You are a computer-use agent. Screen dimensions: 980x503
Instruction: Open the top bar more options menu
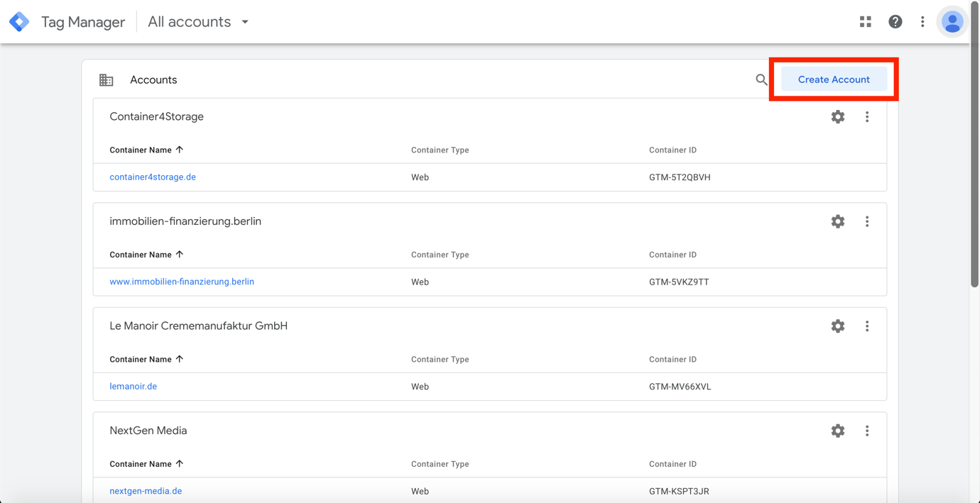(922, 22)
